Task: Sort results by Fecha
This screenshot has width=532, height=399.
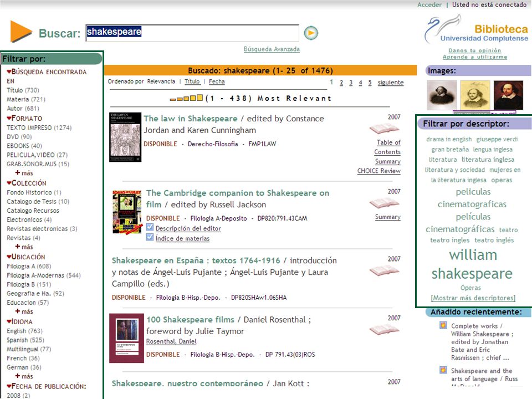Action: (x=217, y=81)
